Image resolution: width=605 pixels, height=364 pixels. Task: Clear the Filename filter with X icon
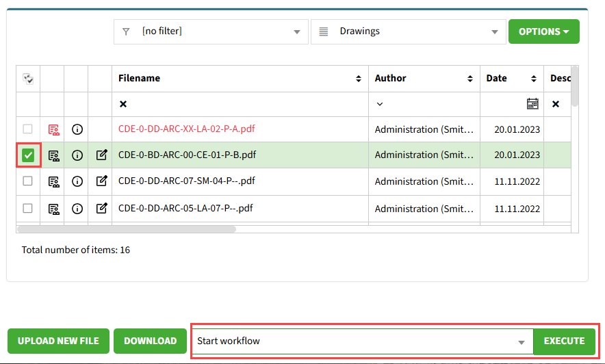[x=123, y=104]
